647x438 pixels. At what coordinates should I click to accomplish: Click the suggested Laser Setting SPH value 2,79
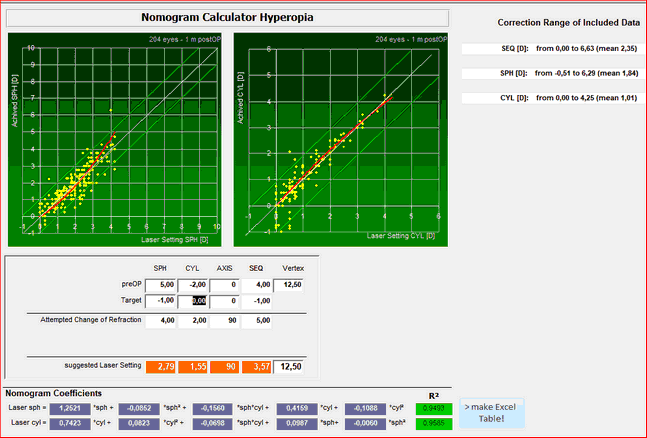160,367
